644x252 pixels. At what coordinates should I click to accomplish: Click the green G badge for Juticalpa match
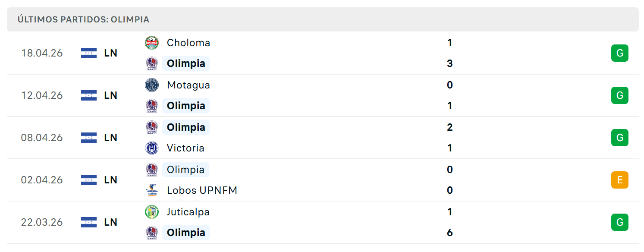point(620,222)
